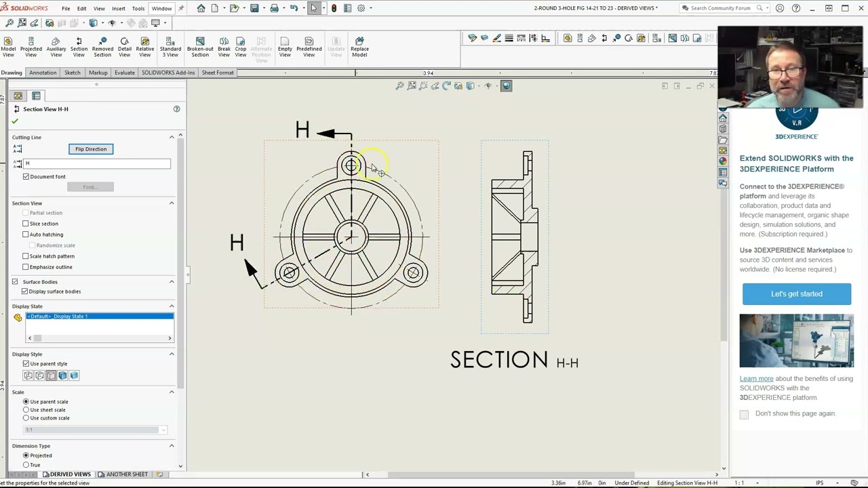The width and height of the screenshot is (868, 488).
Task: Open the Evaluate tab
Action: coord(124,73)
